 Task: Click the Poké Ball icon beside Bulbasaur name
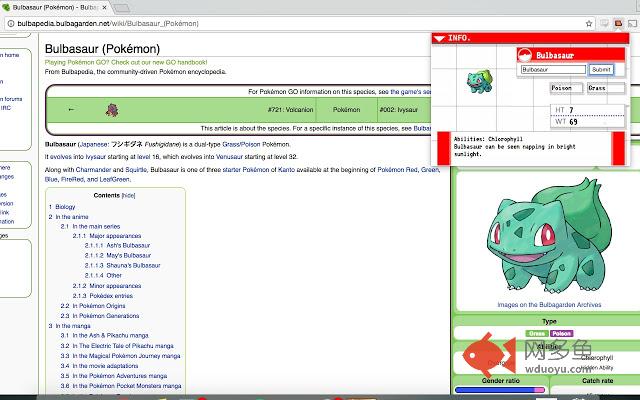(525, 55)
